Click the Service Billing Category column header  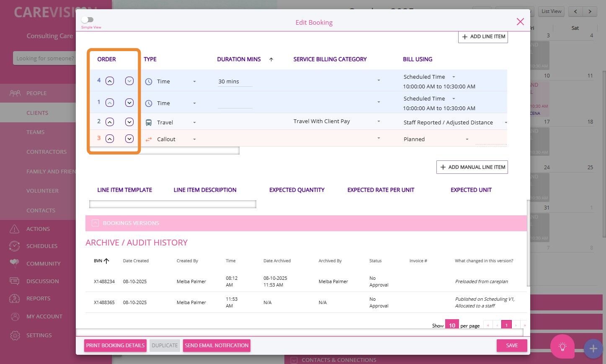330,59
